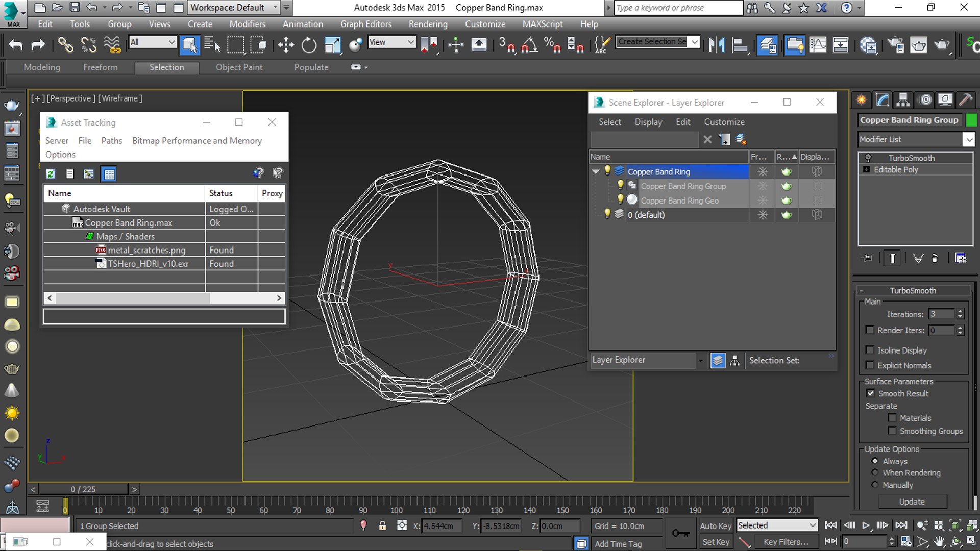Click the Auto Key button

[x=716, y=525]
